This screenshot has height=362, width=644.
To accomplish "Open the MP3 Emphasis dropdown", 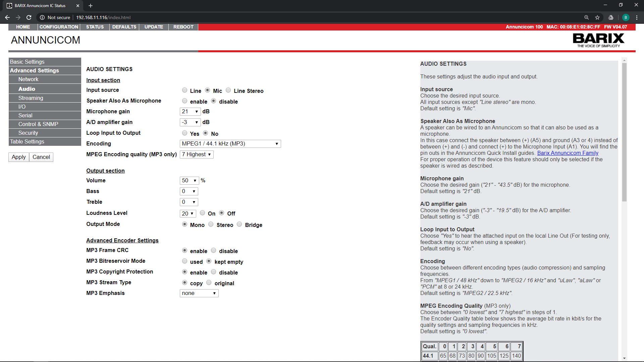I will pyautogui.click(x=199, y=293).
